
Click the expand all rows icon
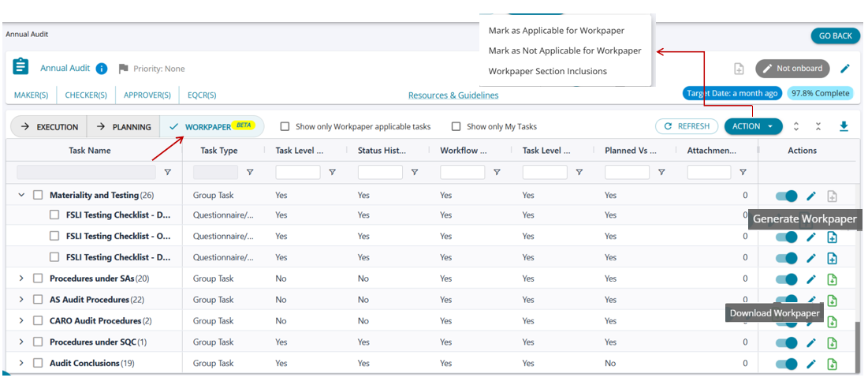point(796,126)
